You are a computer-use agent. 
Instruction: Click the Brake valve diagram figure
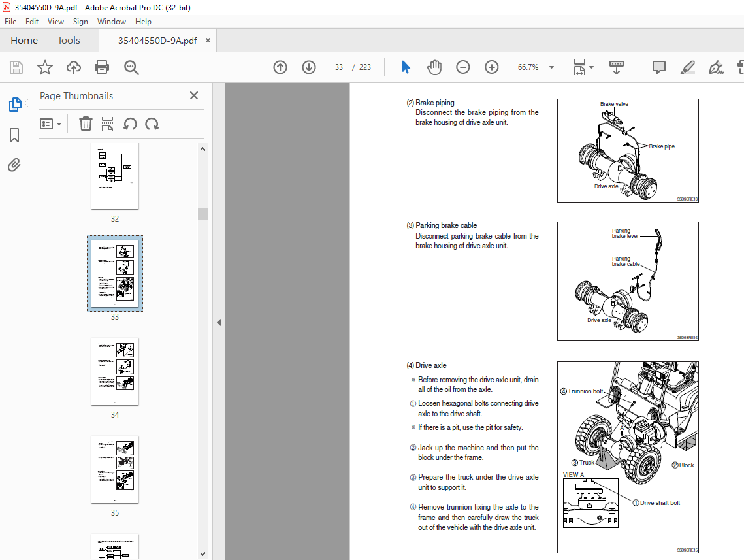[x=628, y=150]
